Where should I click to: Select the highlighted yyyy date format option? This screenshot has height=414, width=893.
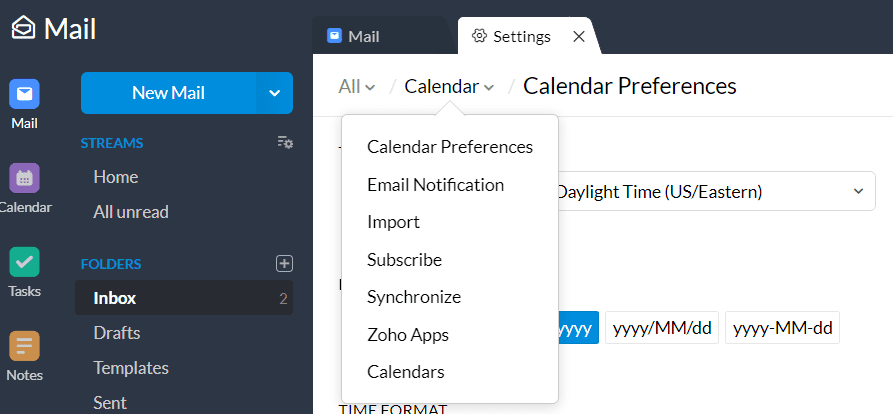[578, 327]
